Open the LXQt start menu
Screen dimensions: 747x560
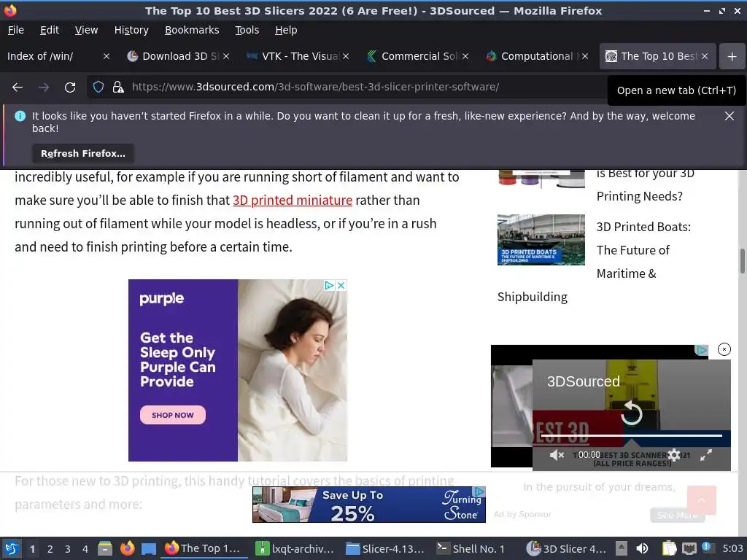12,548
